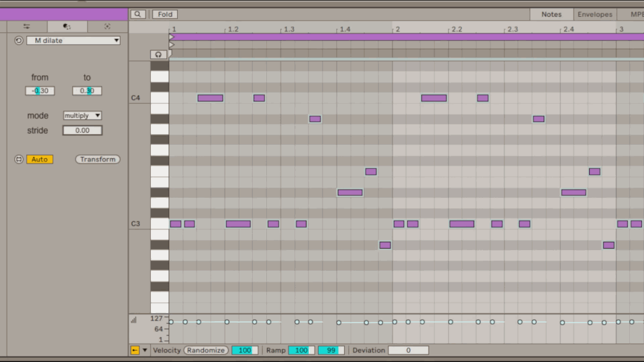Expand the mode multiply dropdown
The image size is (644, 362).
tap(82, 116)
